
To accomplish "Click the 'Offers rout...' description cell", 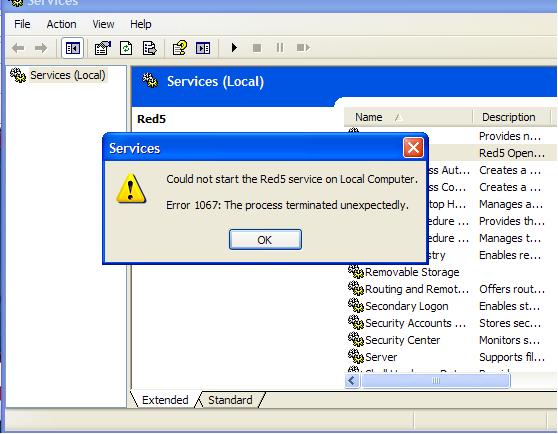I will (x=512, y=289).
